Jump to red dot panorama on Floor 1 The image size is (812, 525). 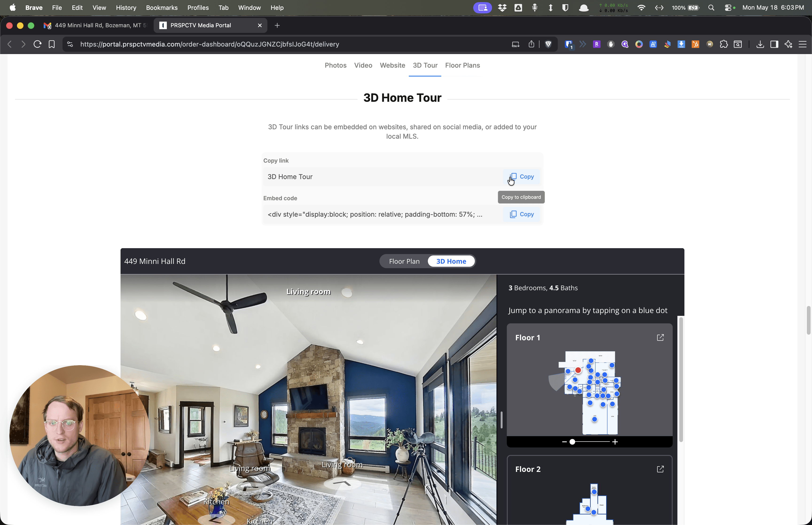click(578, 370)
